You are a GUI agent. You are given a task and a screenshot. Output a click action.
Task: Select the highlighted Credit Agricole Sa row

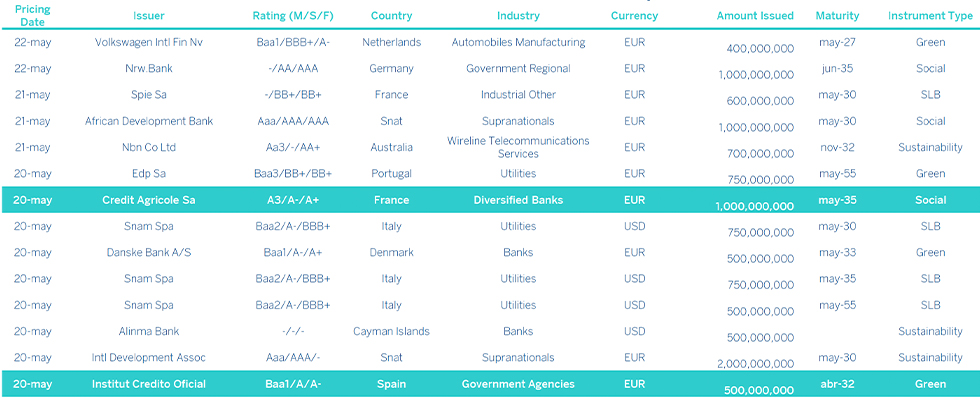coord(490,200)
